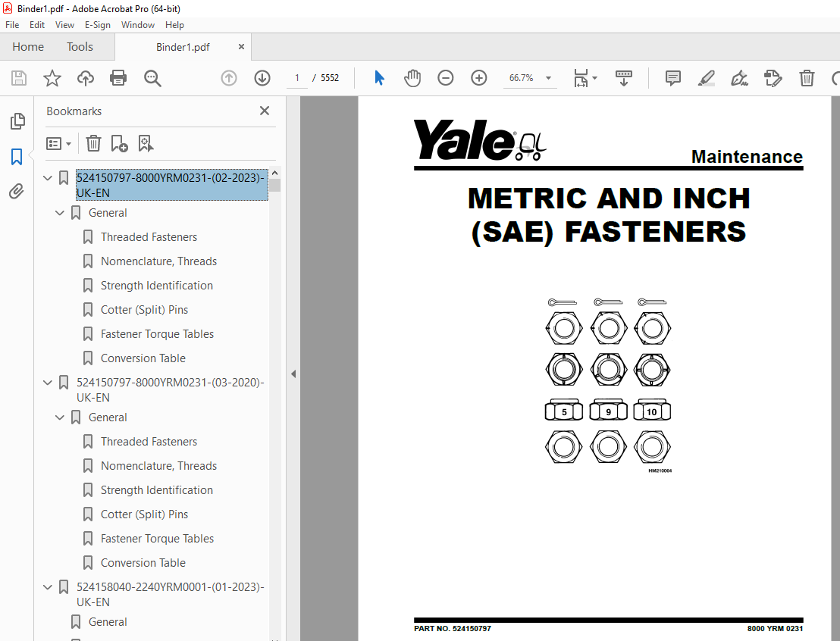Click the scrolling mode keyboard icon

coord(624,78)
